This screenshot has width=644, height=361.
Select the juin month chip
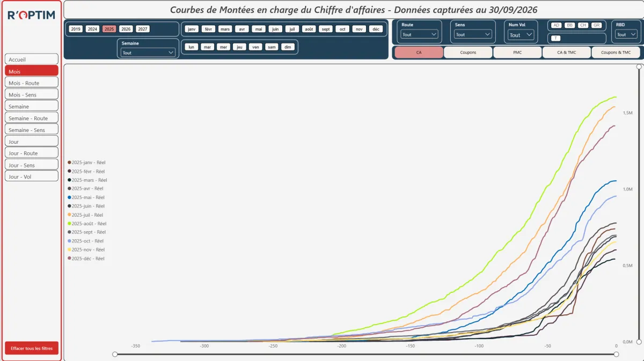[x=275, y=29]
